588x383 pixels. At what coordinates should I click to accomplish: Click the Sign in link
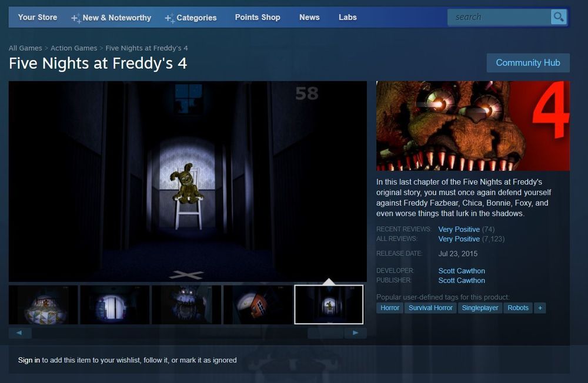coord(29,360)
